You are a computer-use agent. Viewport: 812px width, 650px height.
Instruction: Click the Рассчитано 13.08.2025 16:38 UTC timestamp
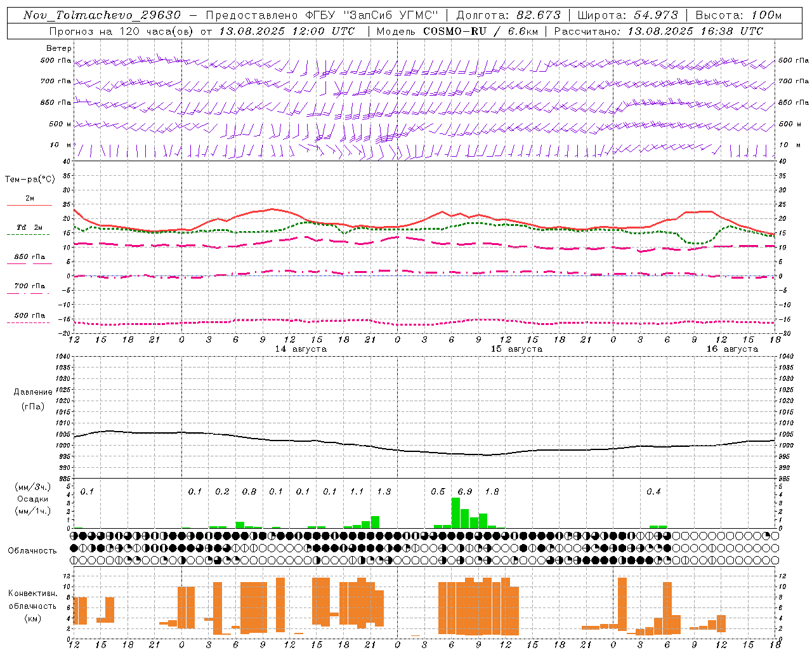click(659, 31)
